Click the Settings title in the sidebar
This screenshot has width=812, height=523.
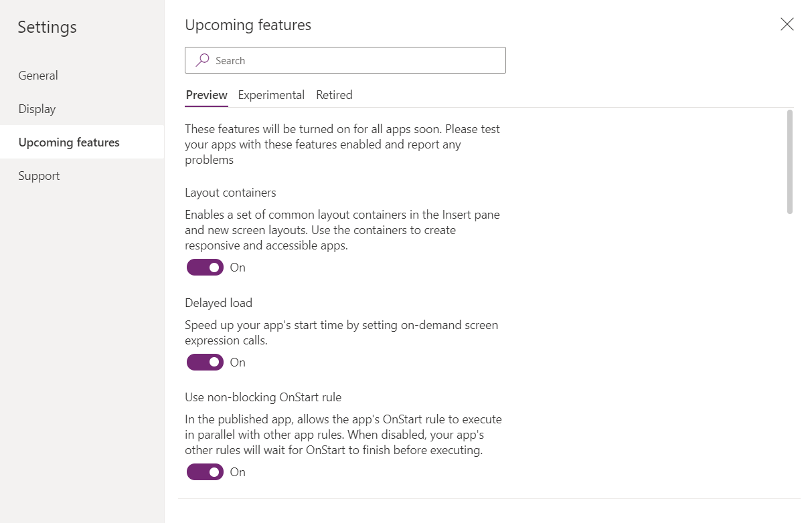pyautogui.click(x=47, y=27)
